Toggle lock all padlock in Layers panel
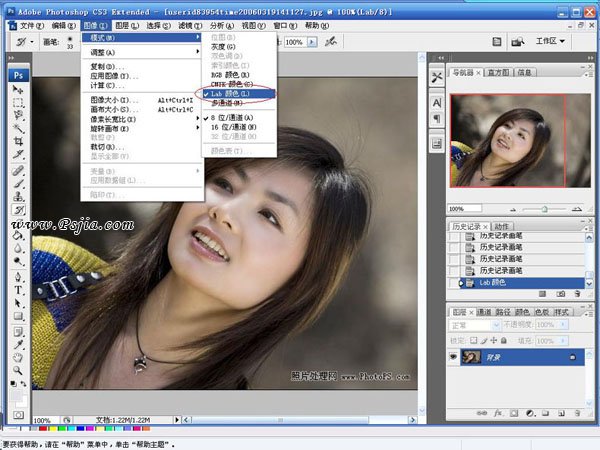The height and width of the screenshot is (450, 600). coord(504,340)
